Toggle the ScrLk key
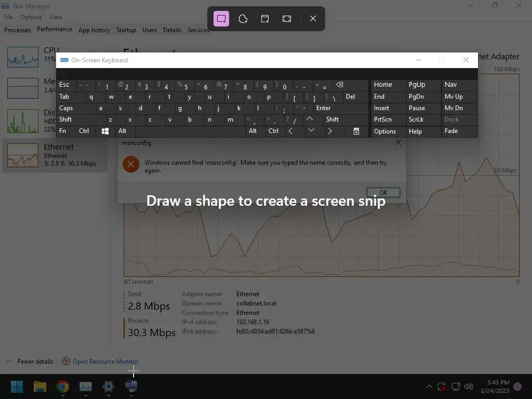532x399 pixels. [x=423, y=119]
